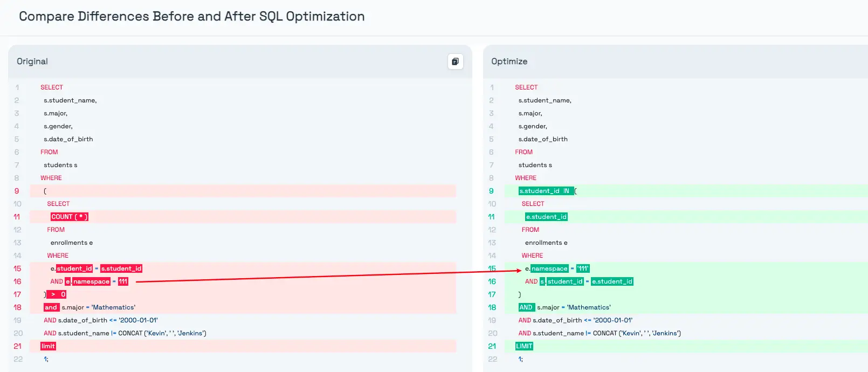Click s.major = 'Mathematics' in Original
The image size is (868, 372).
tap(99, 307)
